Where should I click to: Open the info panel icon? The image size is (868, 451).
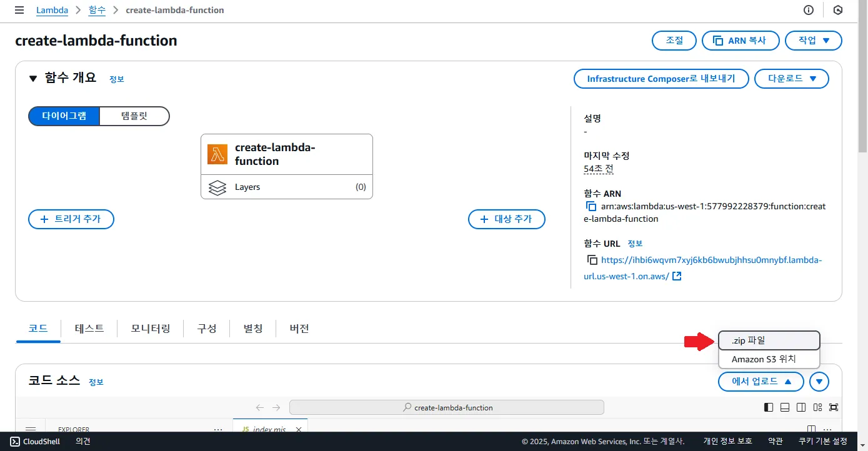(809, 10)
